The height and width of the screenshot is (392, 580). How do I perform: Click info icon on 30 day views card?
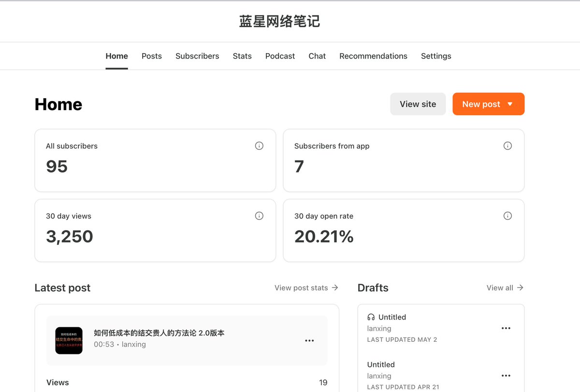(x=259, y=216)
